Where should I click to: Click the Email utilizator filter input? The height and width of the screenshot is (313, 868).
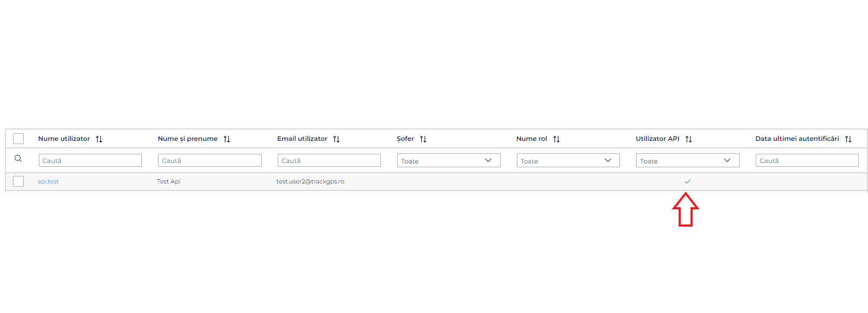[x=329, y=160]
